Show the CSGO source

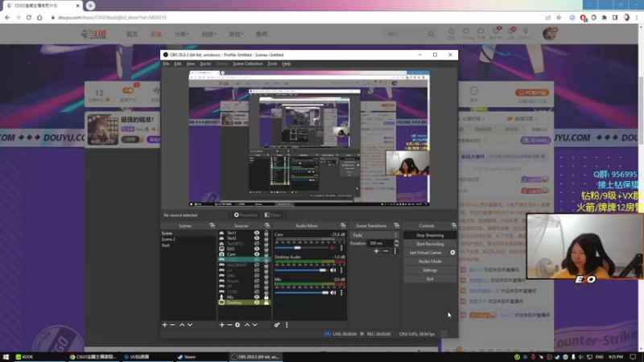pos(257,292)
